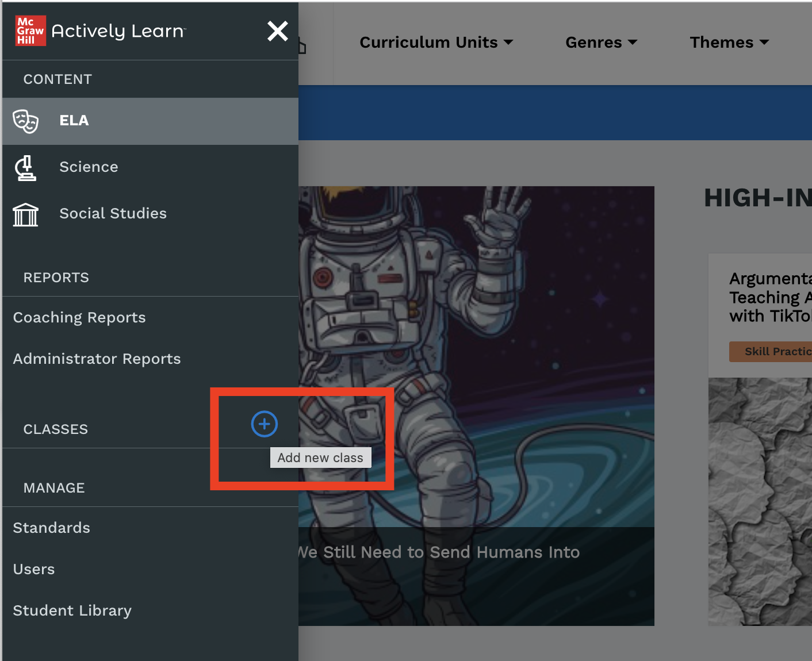The height and width of the screenshot is (661, 812).
Task: Go to Users under Manage
Action: click(34, 570)
